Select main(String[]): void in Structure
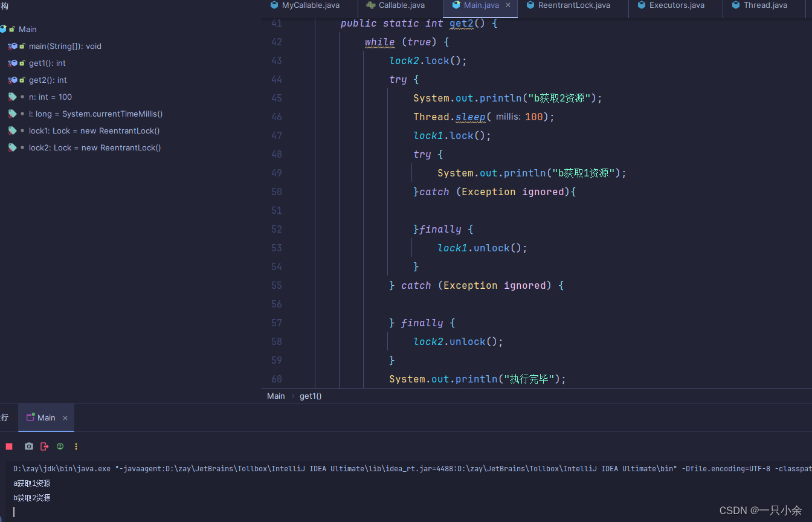This screenshot has height=522, width=812. (65, 46)
